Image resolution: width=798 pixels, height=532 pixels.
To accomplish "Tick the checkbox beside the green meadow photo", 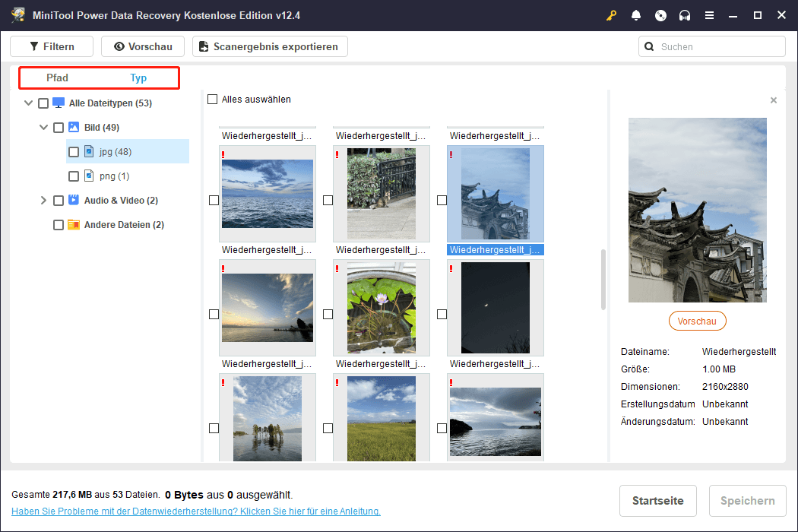I will [328, 429].
